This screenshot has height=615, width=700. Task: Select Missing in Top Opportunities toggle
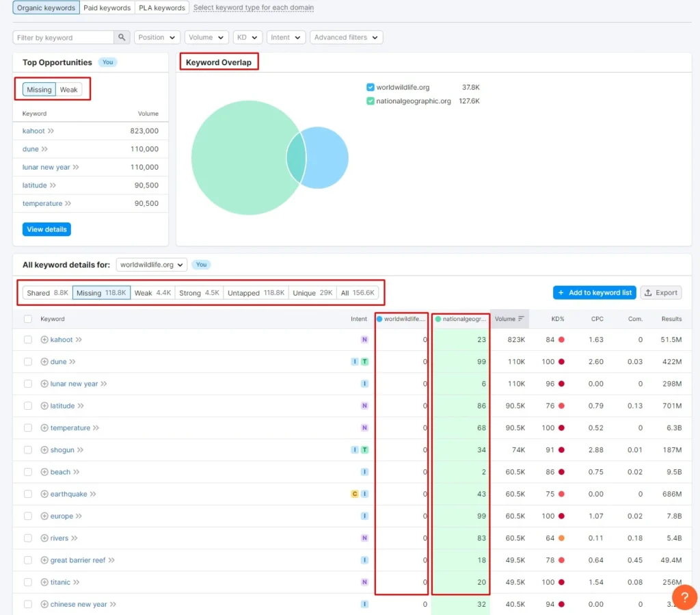point(39,90)
